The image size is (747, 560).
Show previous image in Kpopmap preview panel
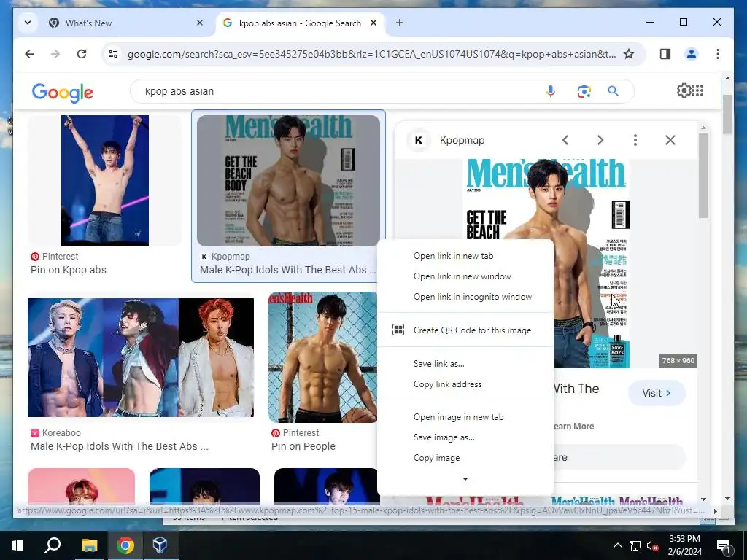(x=565, y=140)
